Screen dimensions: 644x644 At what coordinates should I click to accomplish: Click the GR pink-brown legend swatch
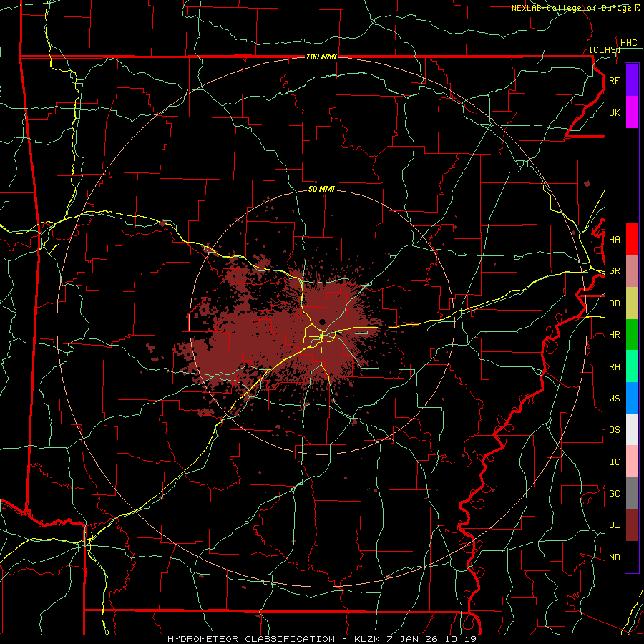pyautogui.click(x=632, y=270)
